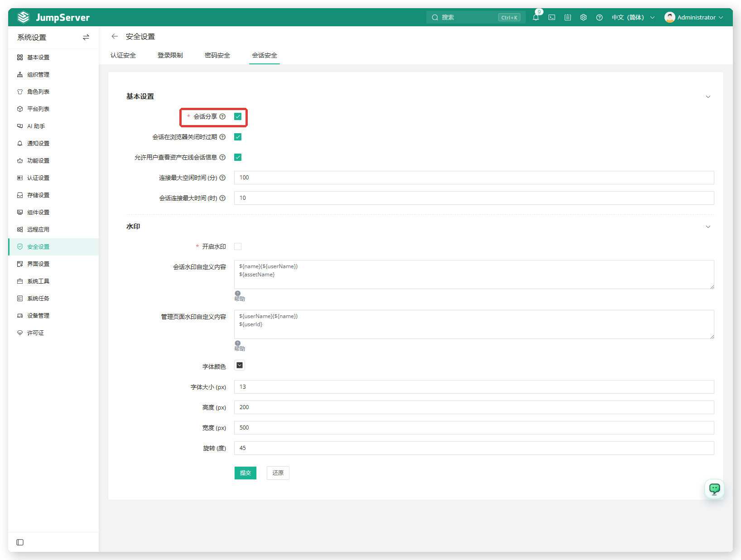Open 认证设置 in the sidebar
The width and height of the screenshot is (741, 560).
(x=53, y=178)
